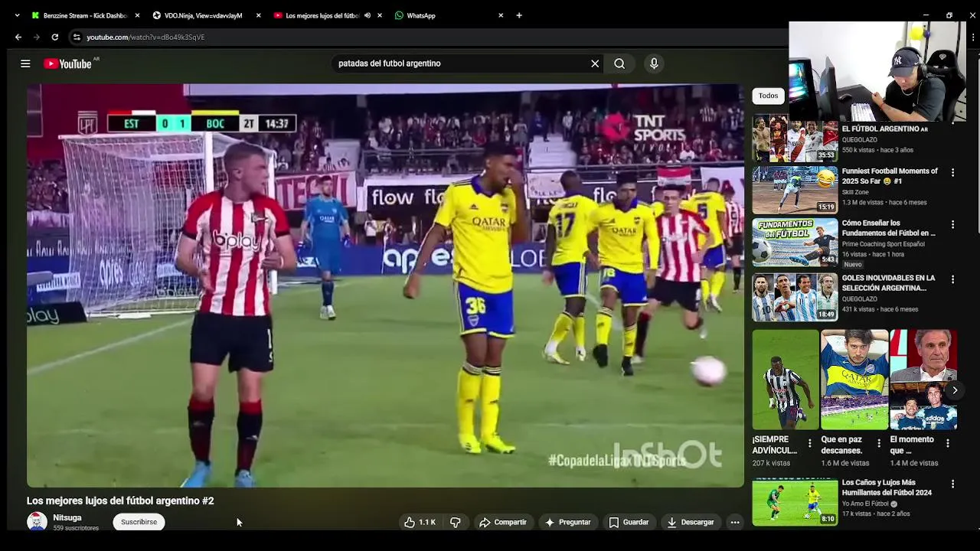Click the Preguntar button

(x=567, y=522)
